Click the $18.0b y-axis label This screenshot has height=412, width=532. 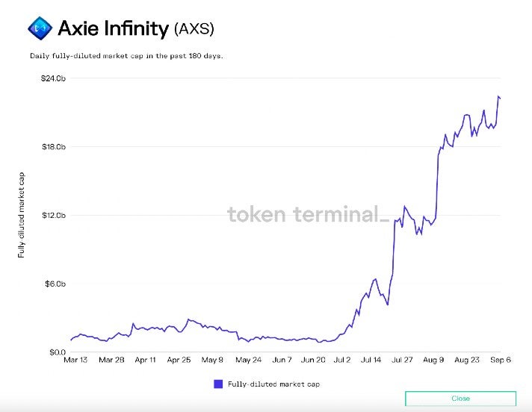(x=54, y=146)
